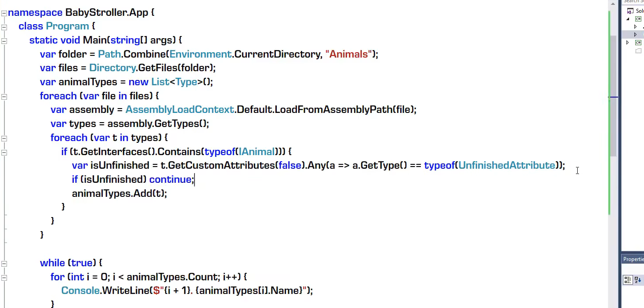
Task: Click the AssemblyLoadContext class name
Action: tap(180, 109)
